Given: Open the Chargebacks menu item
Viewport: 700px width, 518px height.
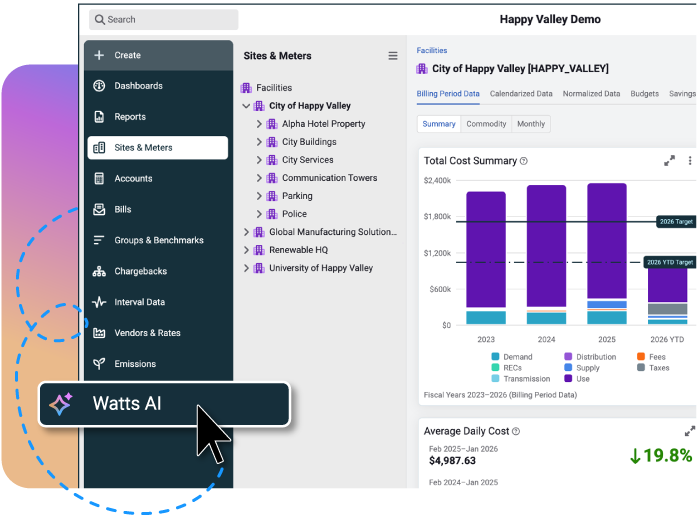Looking at the screenshot, I should [x=158, y=271].
